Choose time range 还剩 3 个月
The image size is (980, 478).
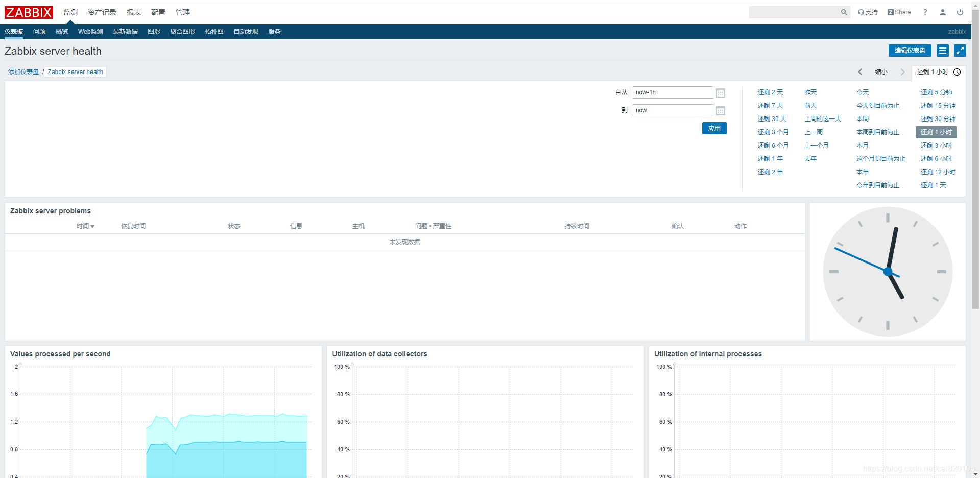(x=773, y=132)
